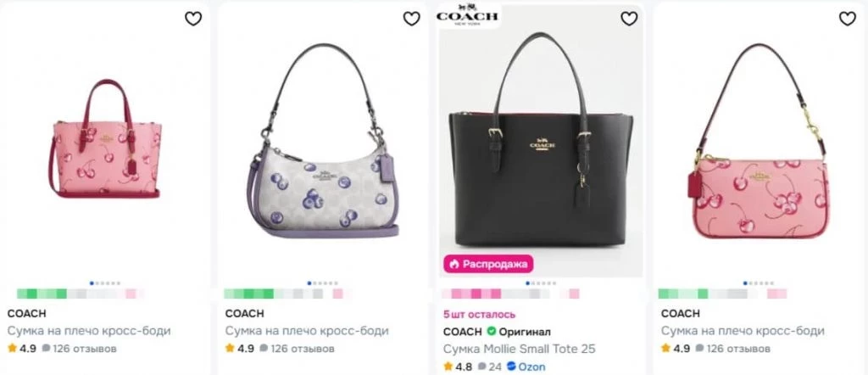
Task: Click the Распродажа sale badge
Action: tap(487, 264)
